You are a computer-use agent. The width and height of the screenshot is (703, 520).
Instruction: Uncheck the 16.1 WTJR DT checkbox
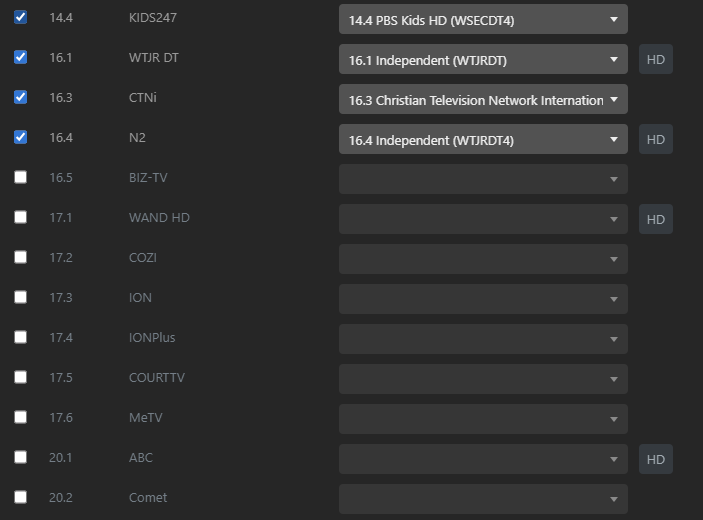point(21,57)
